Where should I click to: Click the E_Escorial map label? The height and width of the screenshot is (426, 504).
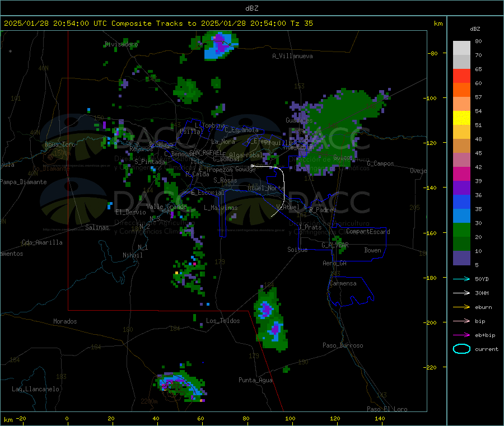[208, 193]
